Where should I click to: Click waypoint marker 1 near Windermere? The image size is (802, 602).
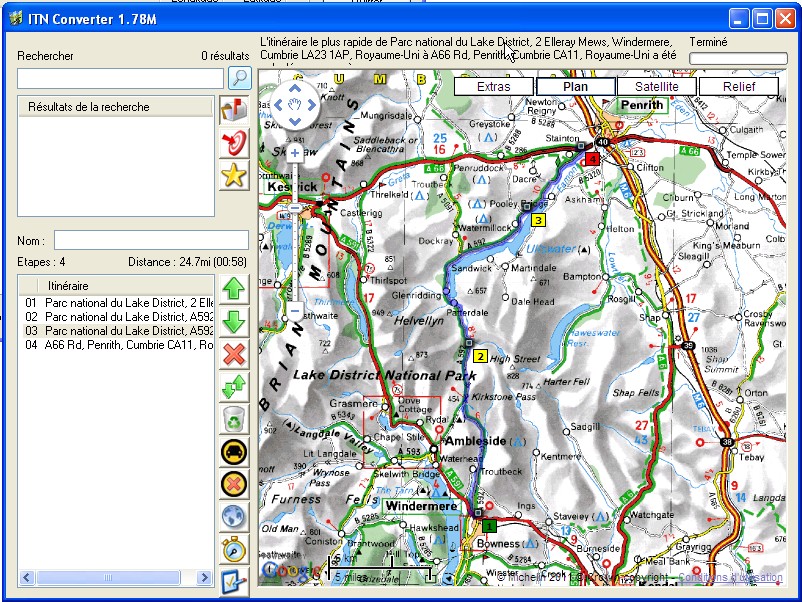pyautogui.click(x=489, y=525)
